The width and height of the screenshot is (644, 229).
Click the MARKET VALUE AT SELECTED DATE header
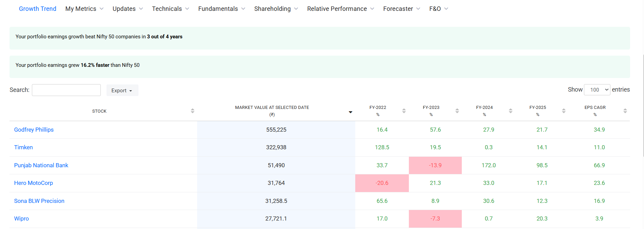[272, 111]
